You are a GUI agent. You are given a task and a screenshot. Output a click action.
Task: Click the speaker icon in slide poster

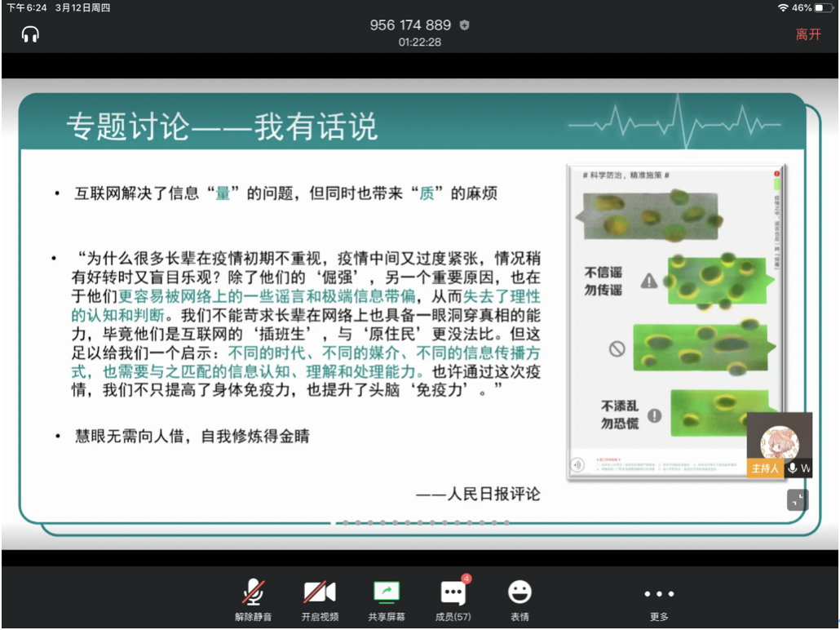[577, 464]
